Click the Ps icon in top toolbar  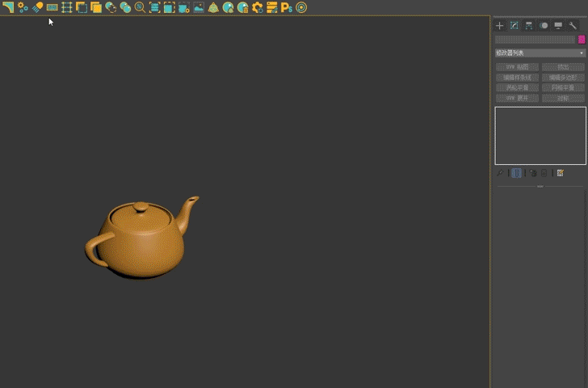point(286,7)
